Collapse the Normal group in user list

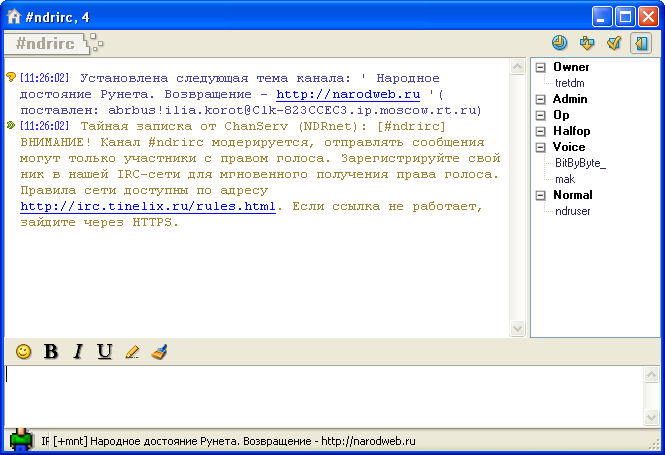(540, 195)
